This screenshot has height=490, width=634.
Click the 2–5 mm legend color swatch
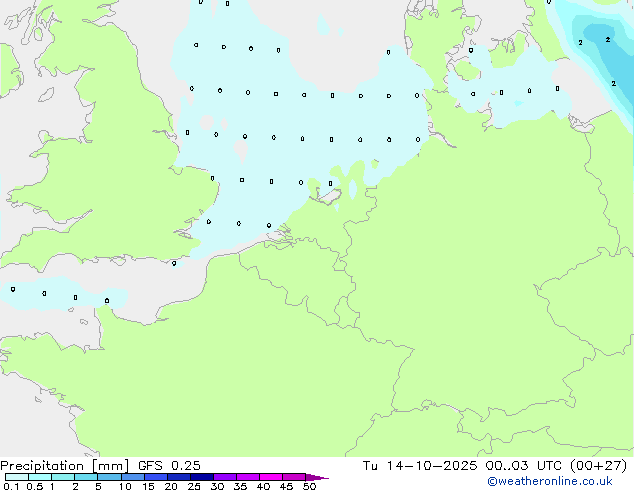pos(86,477)
